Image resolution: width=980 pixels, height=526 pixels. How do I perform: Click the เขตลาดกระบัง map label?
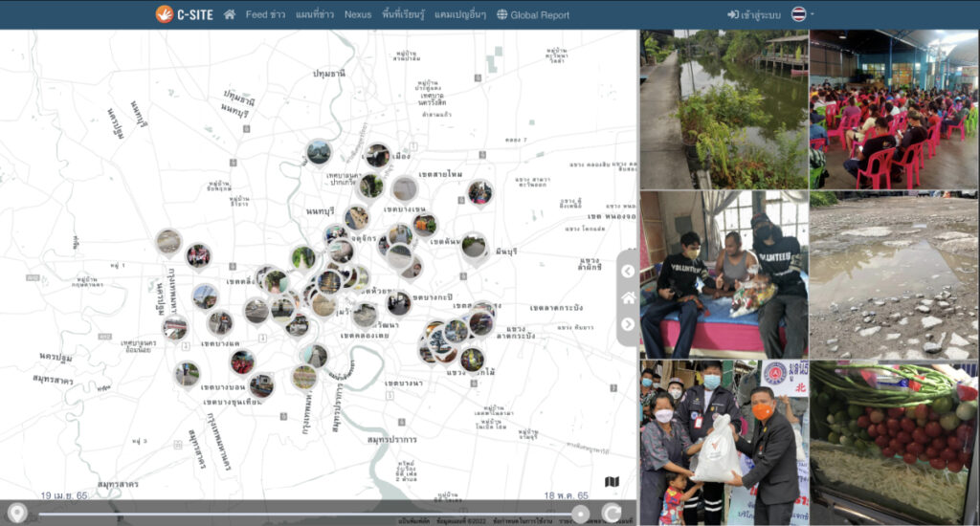coord(557,307)
